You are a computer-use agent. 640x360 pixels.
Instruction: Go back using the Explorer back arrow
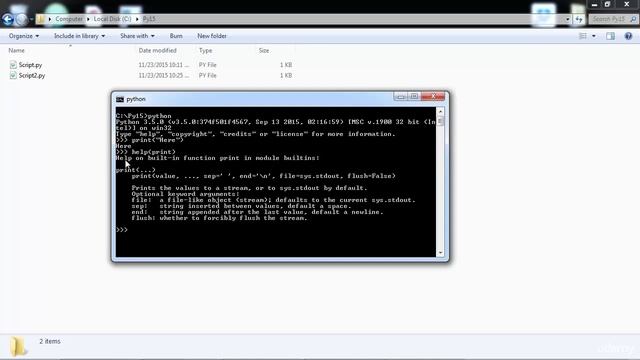point(7,19)
